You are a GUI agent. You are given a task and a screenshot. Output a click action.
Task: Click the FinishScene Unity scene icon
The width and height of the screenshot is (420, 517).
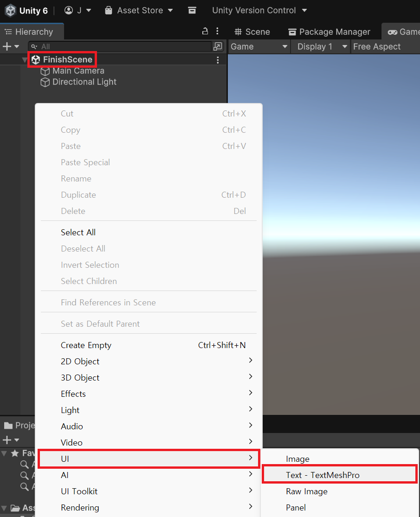coord(36,60)
